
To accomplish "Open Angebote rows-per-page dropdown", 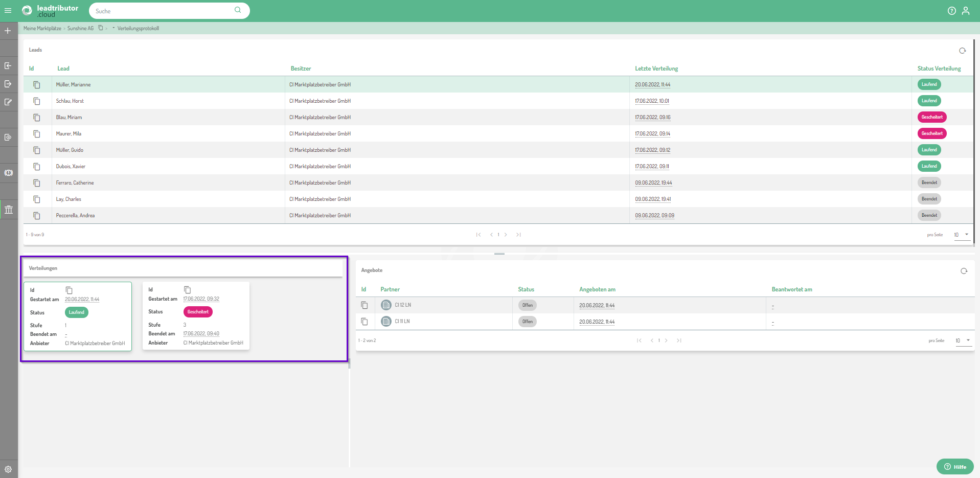I will (963, 340).
